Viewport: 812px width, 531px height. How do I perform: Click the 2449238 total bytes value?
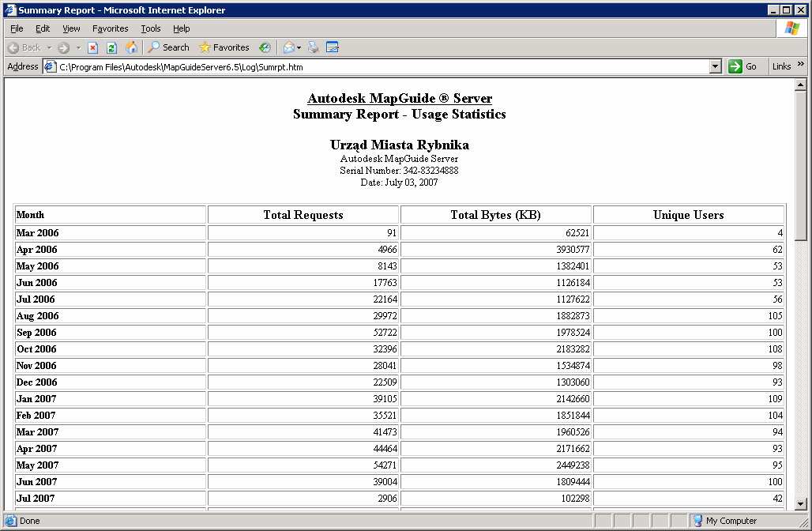coord(573,465)
